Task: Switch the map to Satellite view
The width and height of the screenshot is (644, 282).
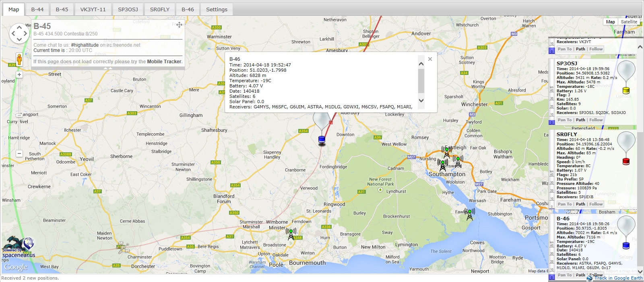Action: click(629, 22)
